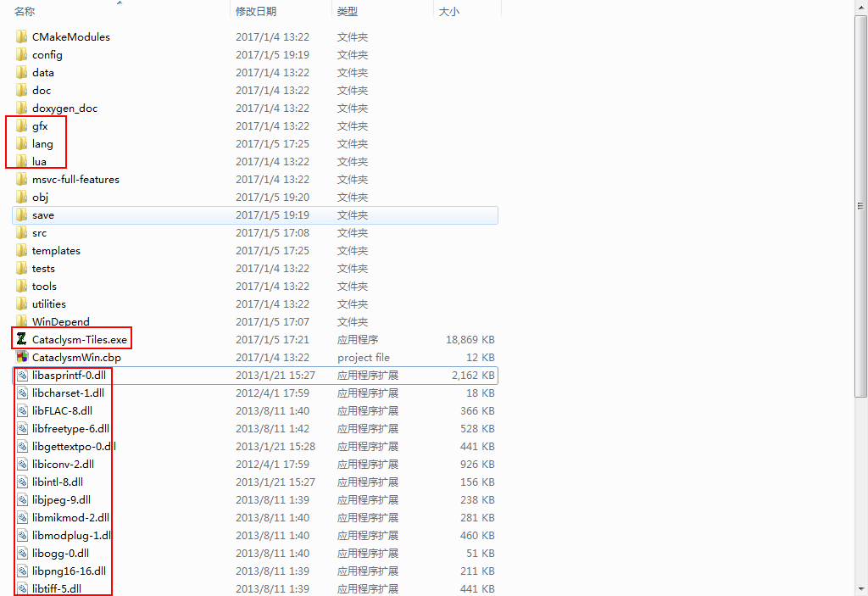Screen dimensions: 868x596
Task: Select the CMakeModules folder icon
Action: [21, 36]
